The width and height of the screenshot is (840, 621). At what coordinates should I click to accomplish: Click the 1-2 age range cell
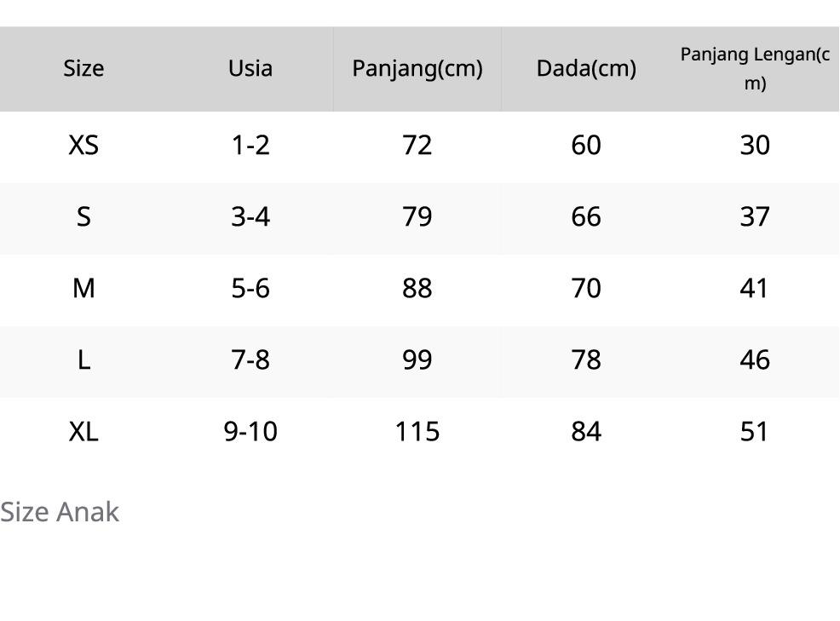click(250, 146)
